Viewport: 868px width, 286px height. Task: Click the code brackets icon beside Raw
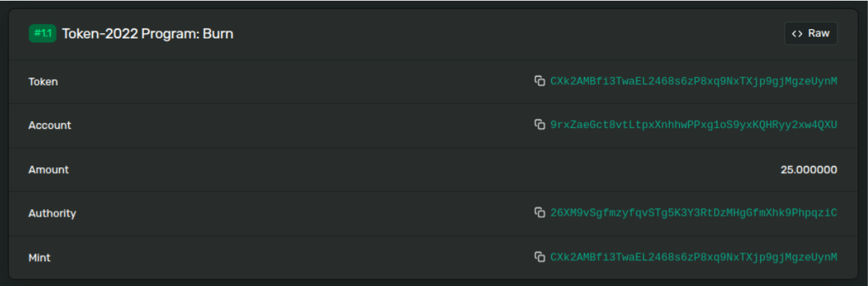797,33
